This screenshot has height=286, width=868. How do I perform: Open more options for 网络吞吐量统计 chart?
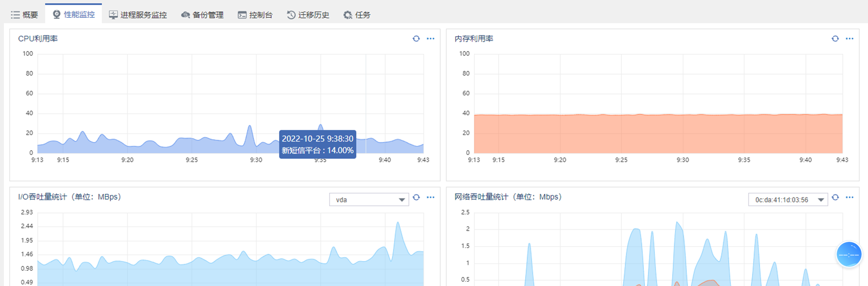coord(850,197)
